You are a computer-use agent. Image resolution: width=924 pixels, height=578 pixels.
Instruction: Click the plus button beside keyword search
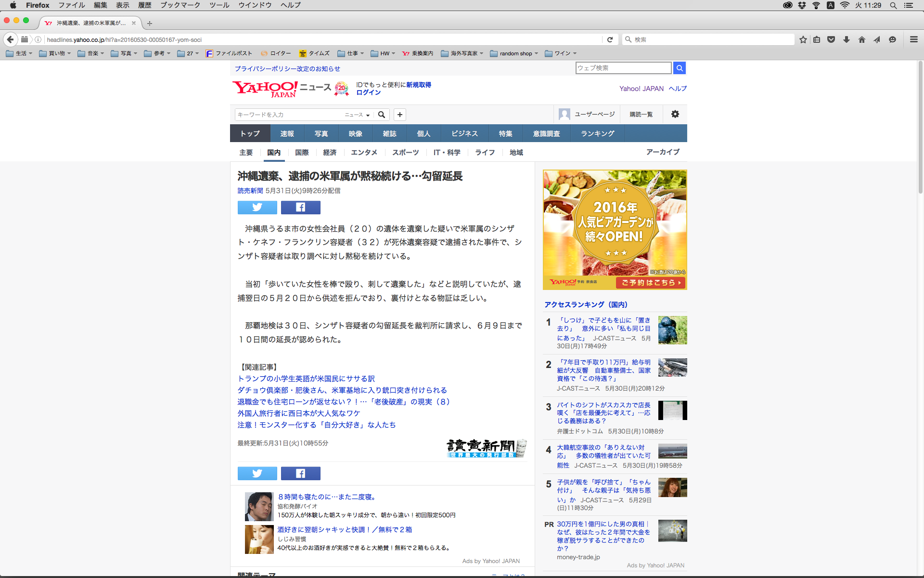[399, 114]
